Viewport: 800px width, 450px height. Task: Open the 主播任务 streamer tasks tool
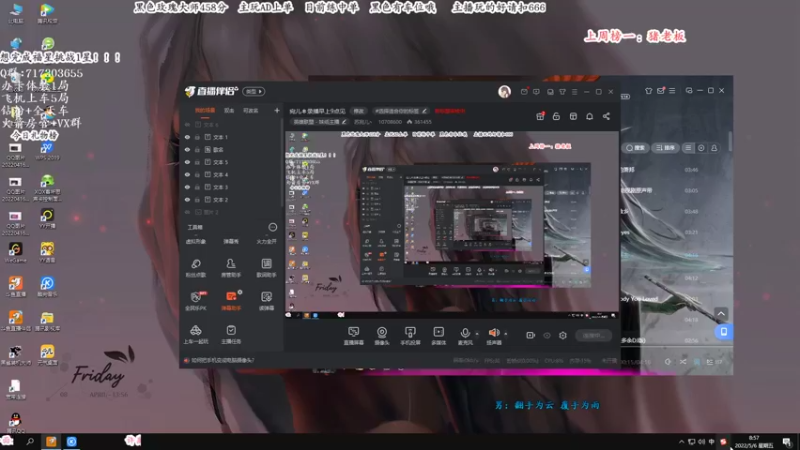(x=231, y=334)
